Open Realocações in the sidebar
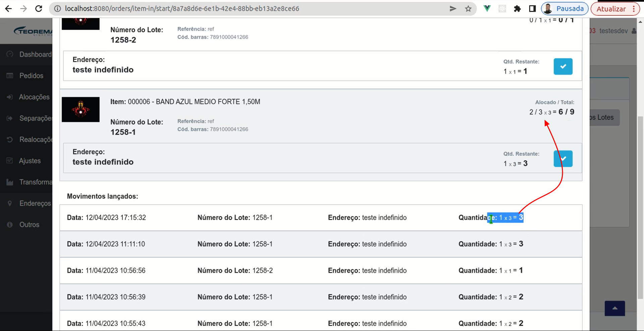The image size is (644, 331). pyautogui.click(x=36, y=139)
